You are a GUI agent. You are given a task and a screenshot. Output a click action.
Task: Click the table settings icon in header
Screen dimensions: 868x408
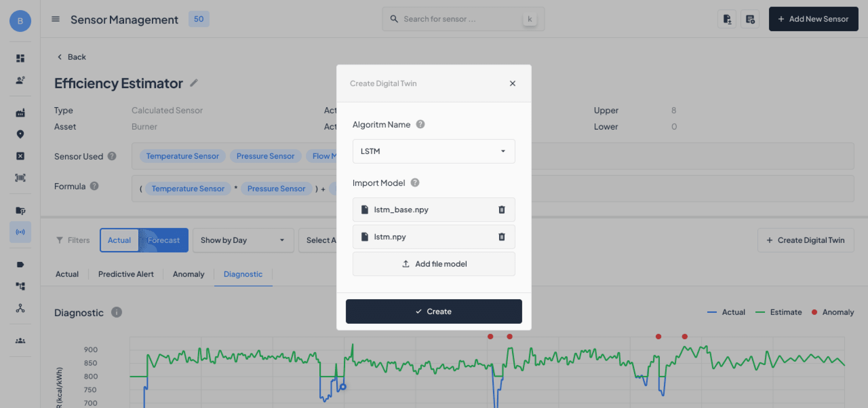750,19
